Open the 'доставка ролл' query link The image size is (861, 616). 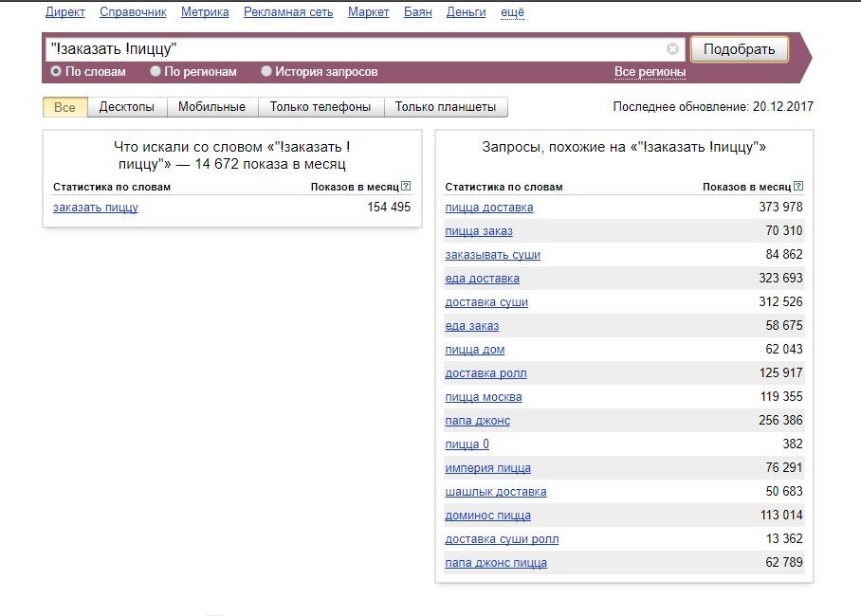[x=485, y=373]
